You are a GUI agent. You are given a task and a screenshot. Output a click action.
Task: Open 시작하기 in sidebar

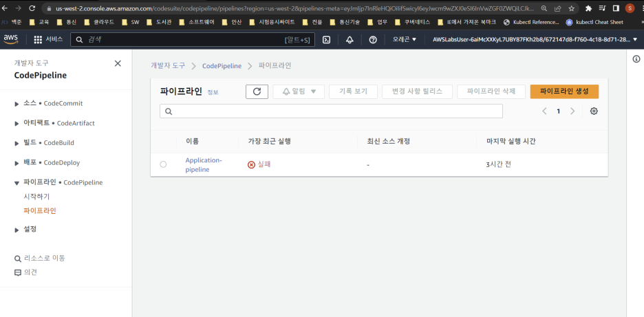pyautogui.click(x=36, y=197)
